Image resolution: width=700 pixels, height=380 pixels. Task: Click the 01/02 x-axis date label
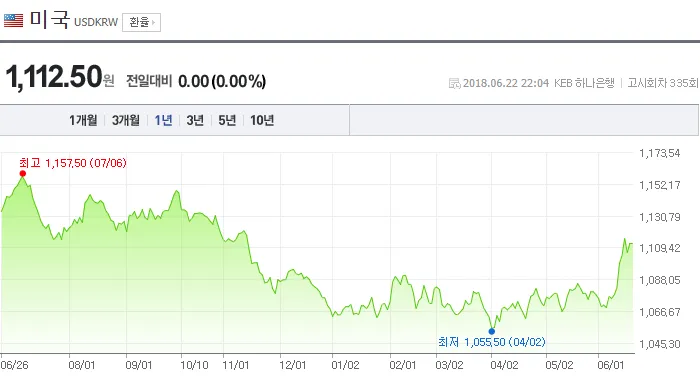(346, 365)
